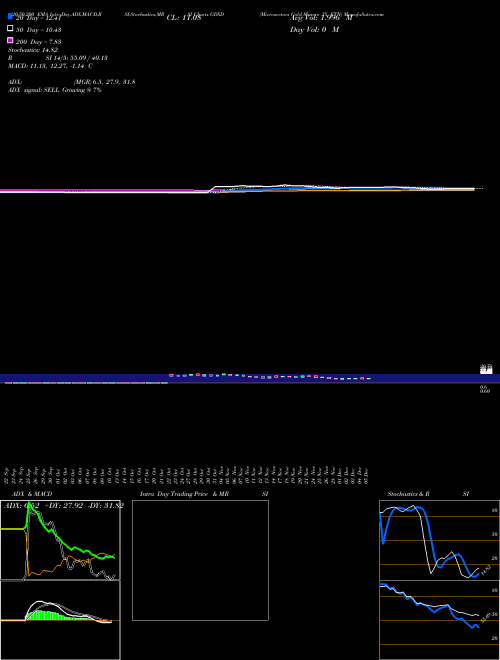
Task: Open the Stochastics oscillator chart
Action: [439, 540]
